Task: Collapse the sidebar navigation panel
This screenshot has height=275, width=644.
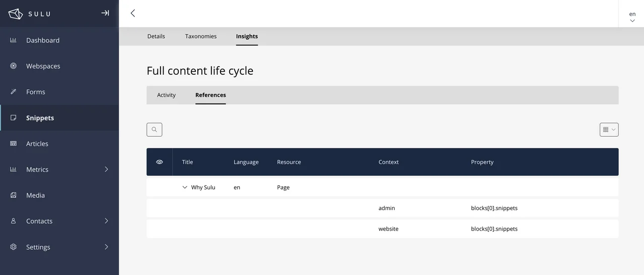Action: (105, 13)
